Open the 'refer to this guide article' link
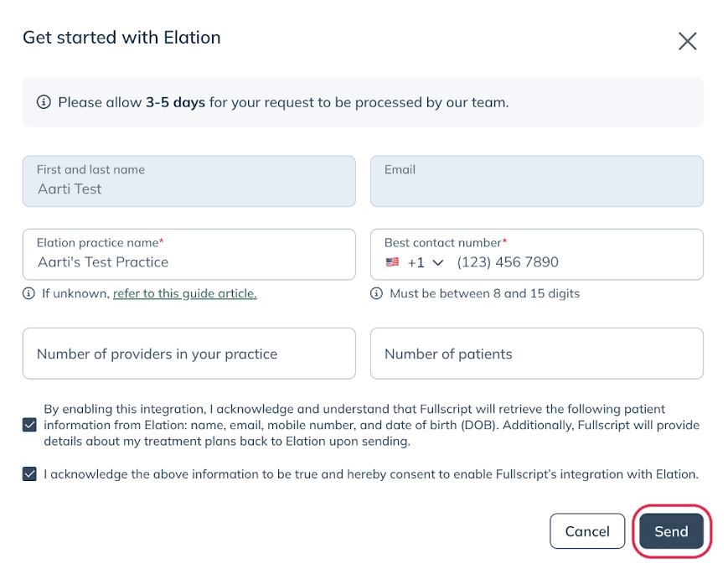The image size is (728, 574). coord(185,293)
